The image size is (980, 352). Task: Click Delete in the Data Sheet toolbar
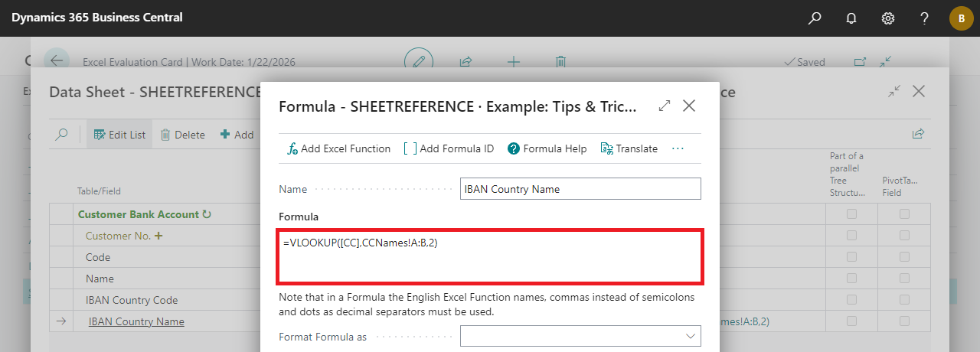(182, 135)
